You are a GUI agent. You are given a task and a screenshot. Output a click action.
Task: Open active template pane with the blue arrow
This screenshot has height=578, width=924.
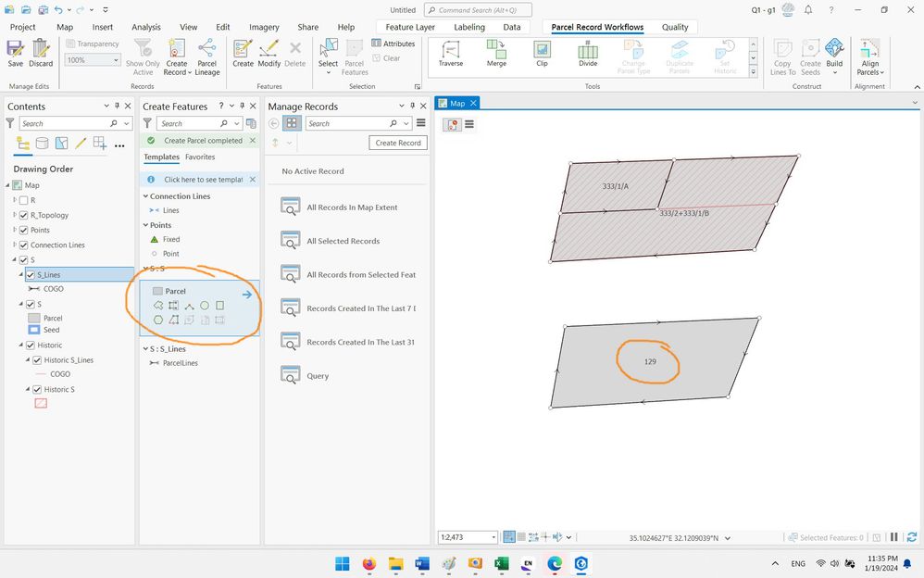pyautogui.click(x=247, y=295)
